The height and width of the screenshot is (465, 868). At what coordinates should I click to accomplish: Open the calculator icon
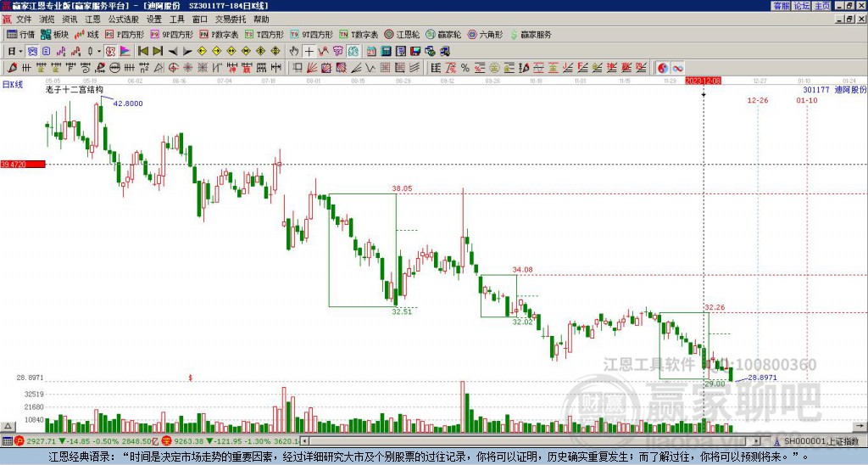click(x=387, y=52)
